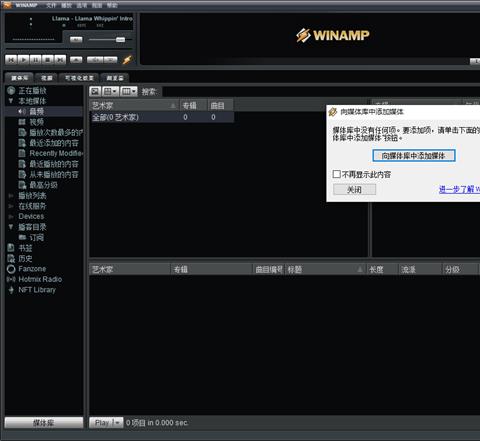Skip to the next track

[60, 60]
